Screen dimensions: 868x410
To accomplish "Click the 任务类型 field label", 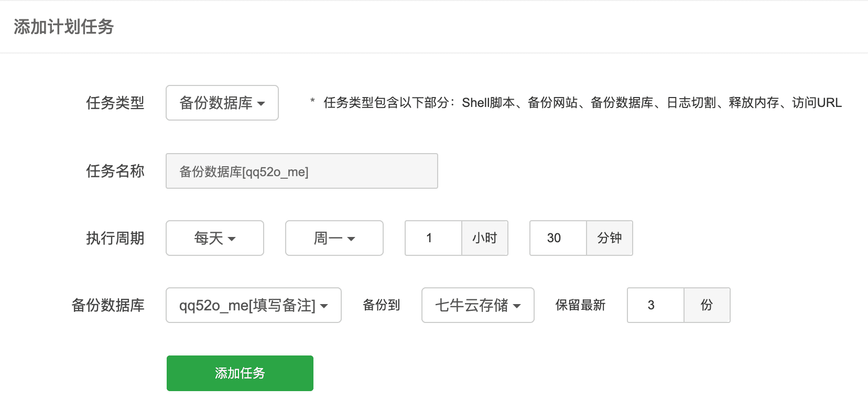I will coord(115,103).
